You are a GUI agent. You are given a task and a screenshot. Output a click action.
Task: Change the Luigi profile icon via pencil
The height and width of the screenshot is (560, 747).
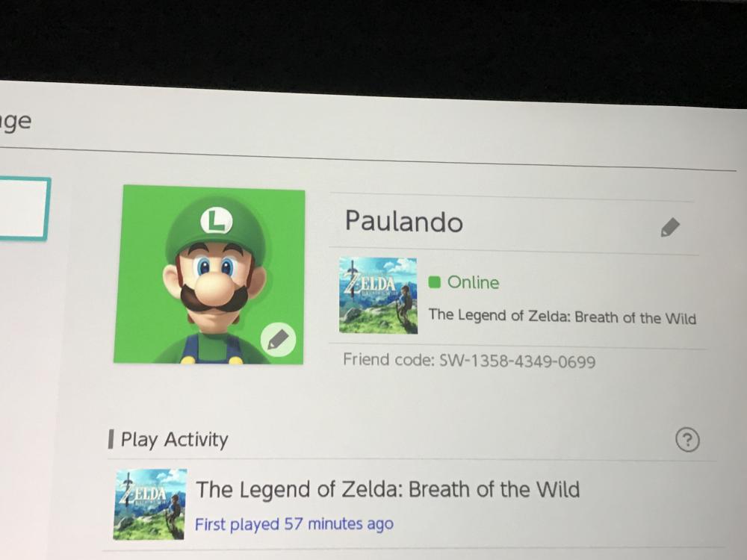coord(278,340)
